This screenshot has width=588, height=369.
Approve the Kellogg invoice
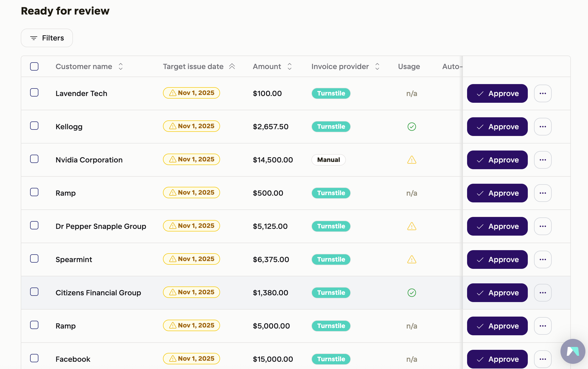pyautogui.click(x=497, y=127)
